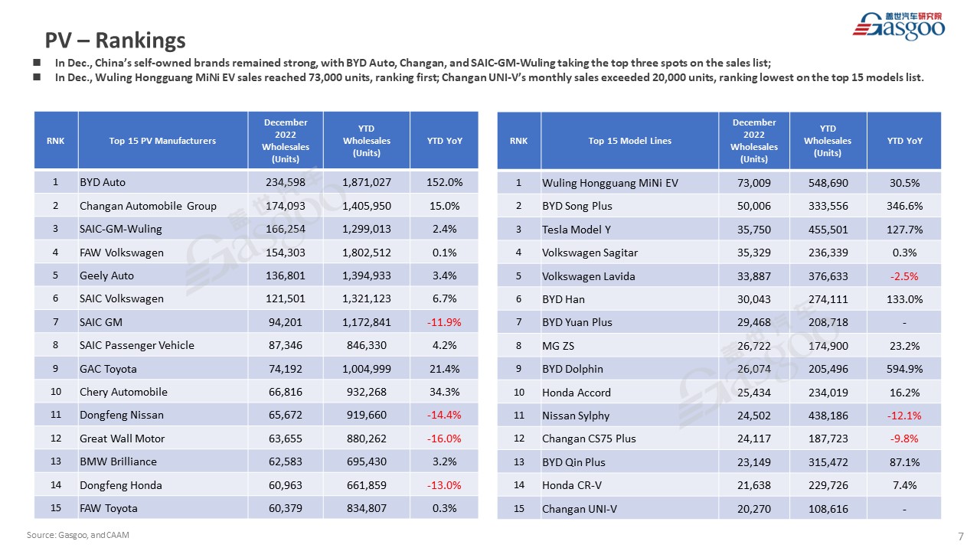Image resolution: width=980 pixels, height=551 pixels.
Task: Click the 'BMW Brilliance' cell
Action: 162,461
